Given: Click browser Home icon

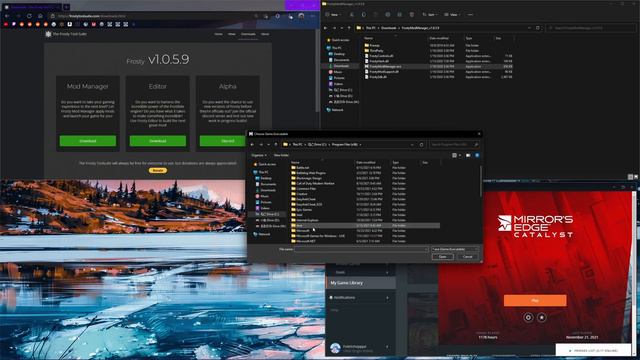Looking at the screenshot, I should pyautogui.click(x=40, y=16).
